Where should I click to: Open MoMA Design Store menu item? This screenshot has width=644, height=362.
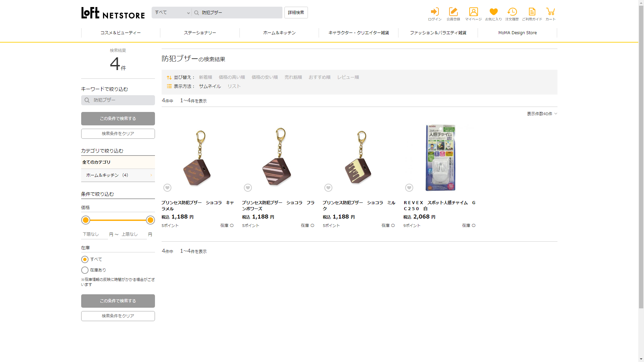[517, 33]
